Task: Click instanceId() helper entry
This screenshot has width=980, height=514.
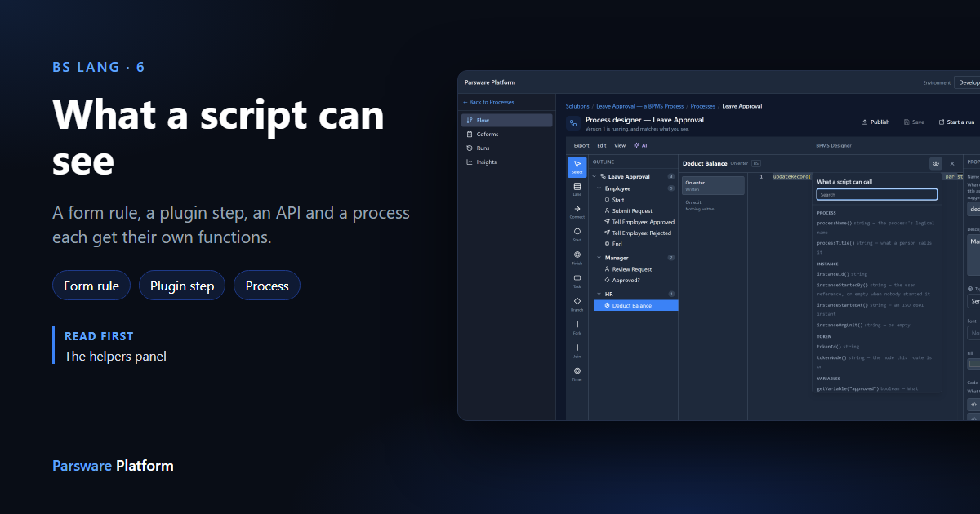Action: coord(842,274)
